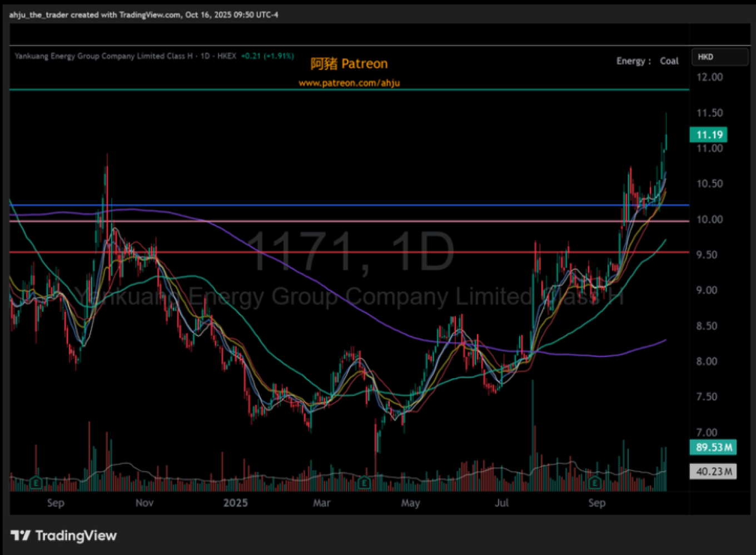The width and height of the screenshot is (756, 555).
Task: Click the 11.19 current price label
Action: click(x=709, y=135)
